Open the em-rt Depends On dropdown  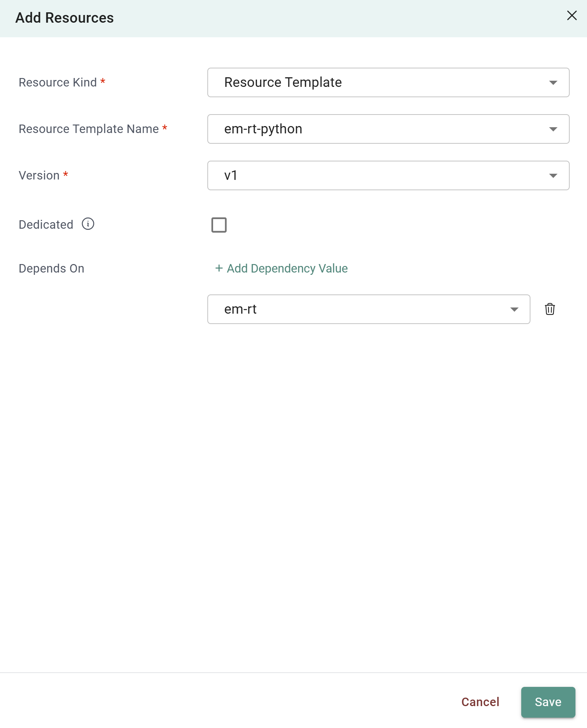[x=368, y=309]
